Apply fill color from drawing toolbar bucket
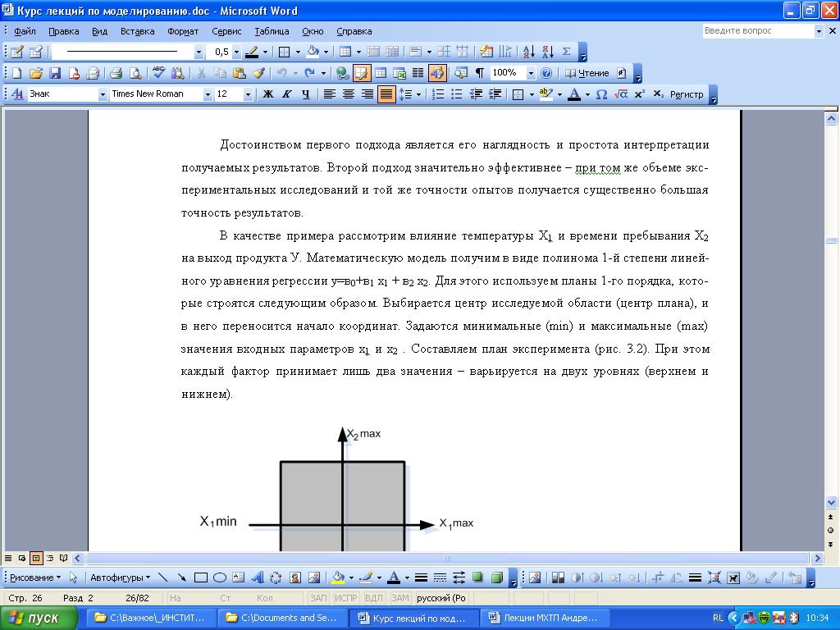This screenshot has height=630, width=840. coord(338,577)
